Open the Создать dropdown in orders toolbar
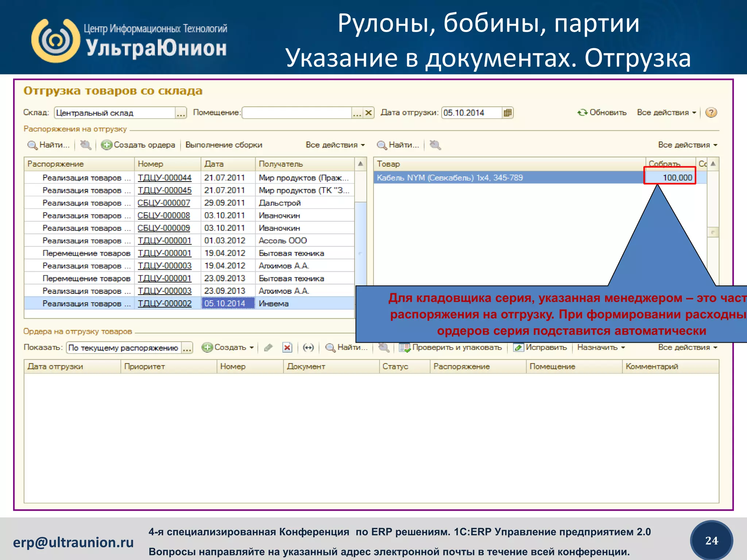 pos(228,347)
